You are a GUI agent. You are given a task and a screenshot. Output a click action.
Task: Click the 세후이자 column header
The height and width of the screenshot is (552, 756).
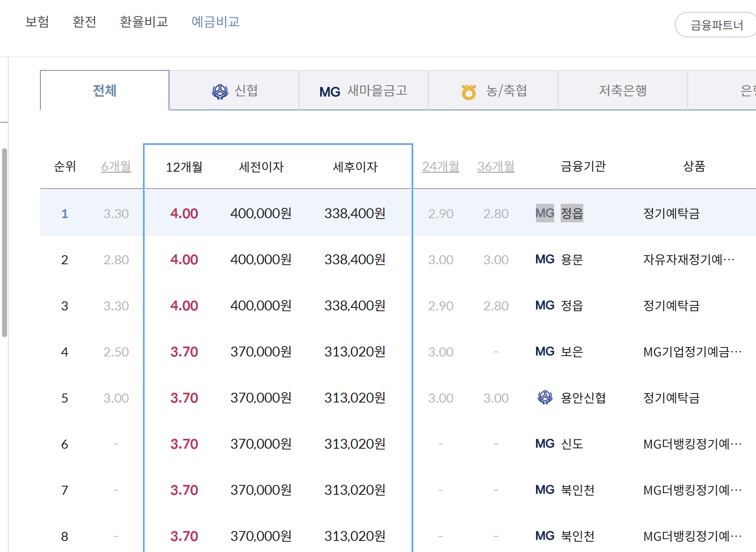355,167
